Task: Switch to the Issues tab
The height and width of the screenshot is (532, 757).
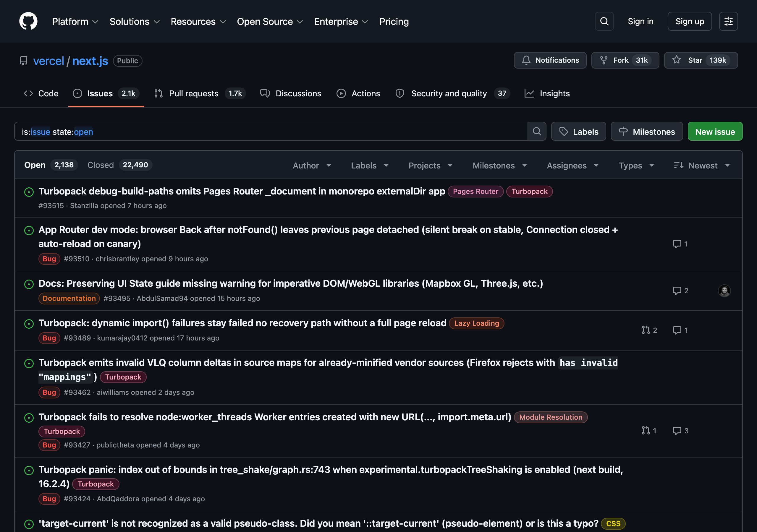Action: tap(106, 94)
